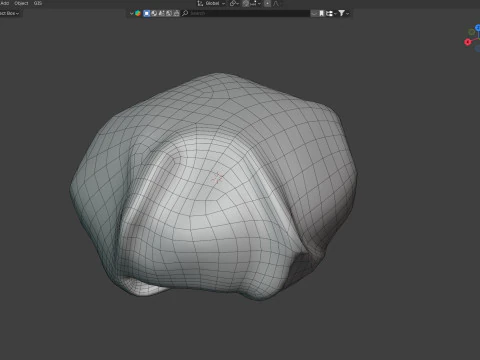
Task: Click the red X axis gizmo handle
Action: pos(468,42)
